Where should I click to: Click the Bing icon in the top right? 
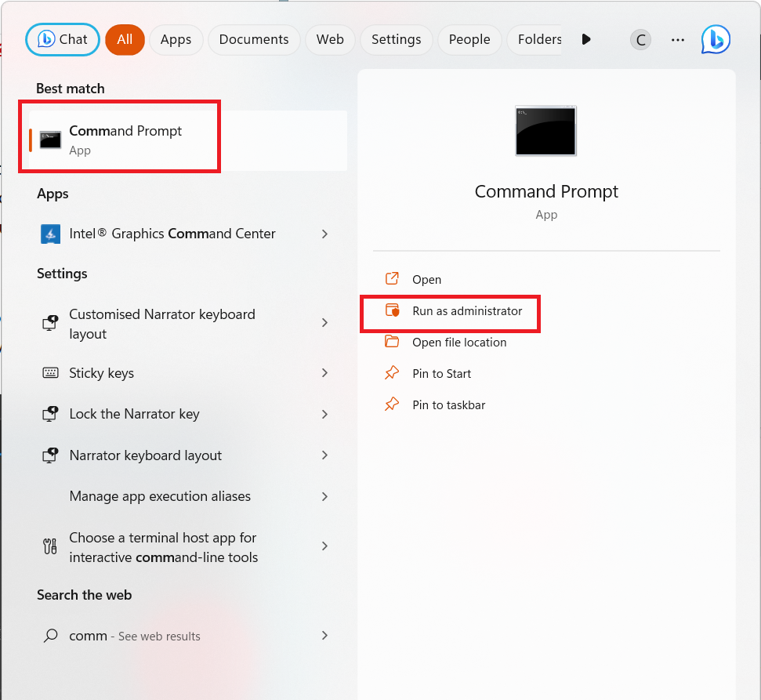pyautogui.click(x=716, y=39)
